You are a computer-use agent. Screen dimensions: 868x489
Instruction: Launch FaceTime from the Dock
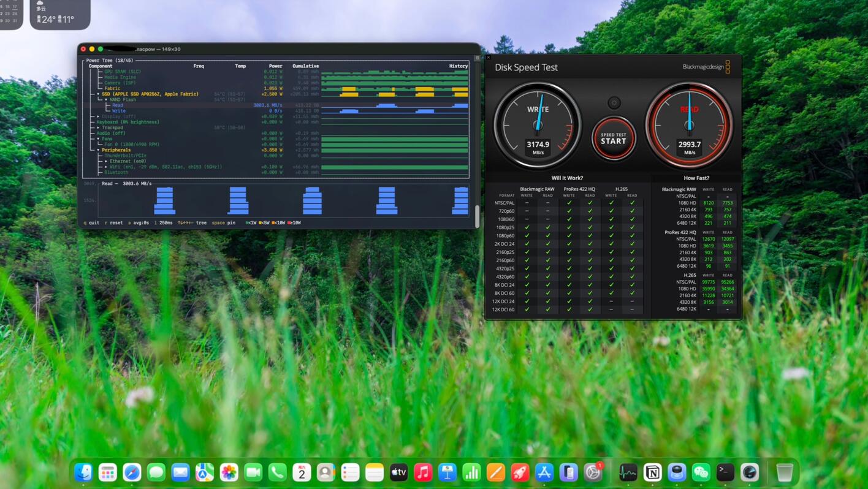pos(253,472)
